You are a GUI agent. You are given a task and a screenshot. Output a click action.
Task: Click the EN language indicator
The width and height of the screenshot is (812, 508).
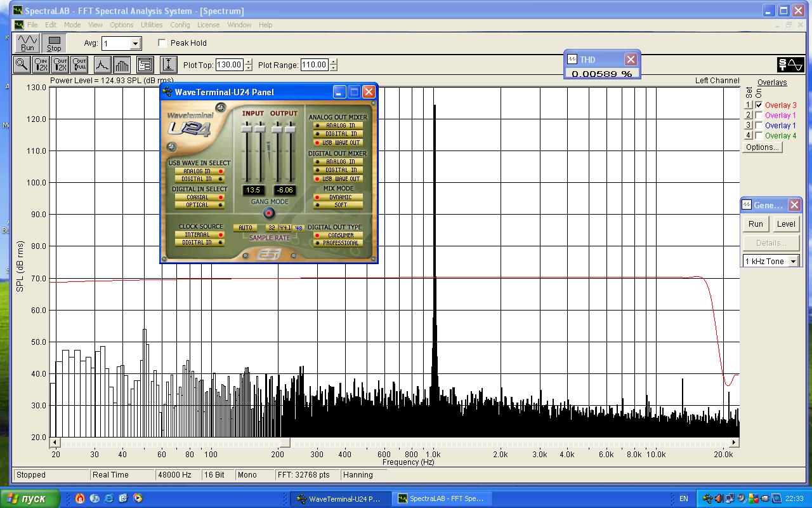(683, 498)
